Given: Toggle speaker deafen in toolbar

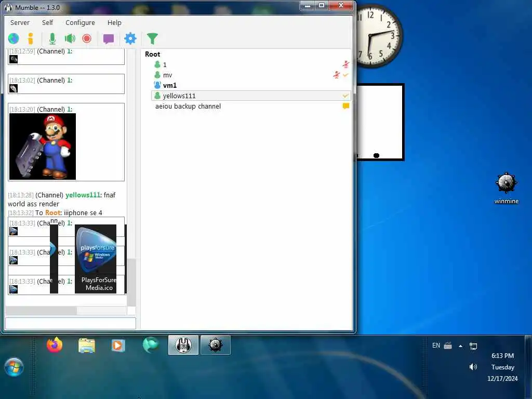Looking at the screenshot, I should click(x=70, y=38).
